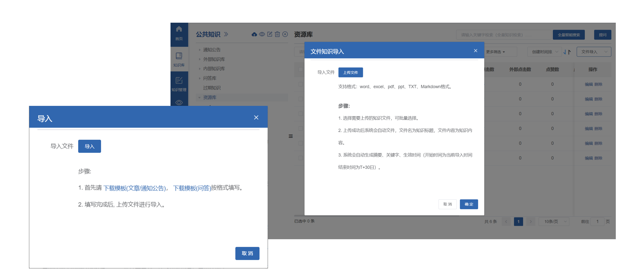644x274 pixels.
Task: Open the 知识管理 edit icon in sidebar
Action: pos(179,80)
